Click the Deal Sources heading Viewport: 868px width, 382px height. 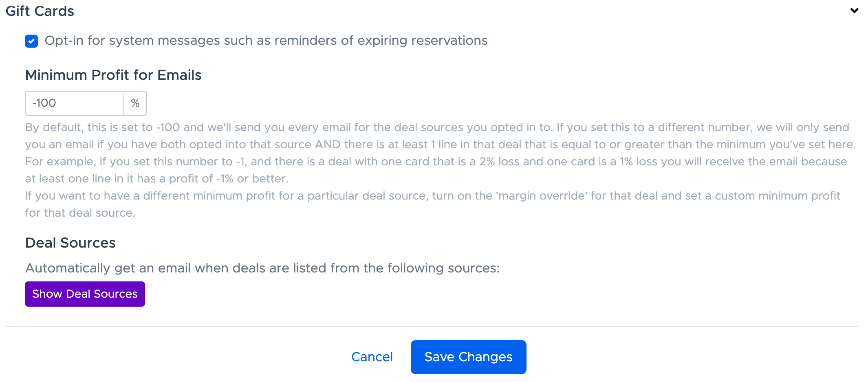pyautogui.click(x=70, y=243)
